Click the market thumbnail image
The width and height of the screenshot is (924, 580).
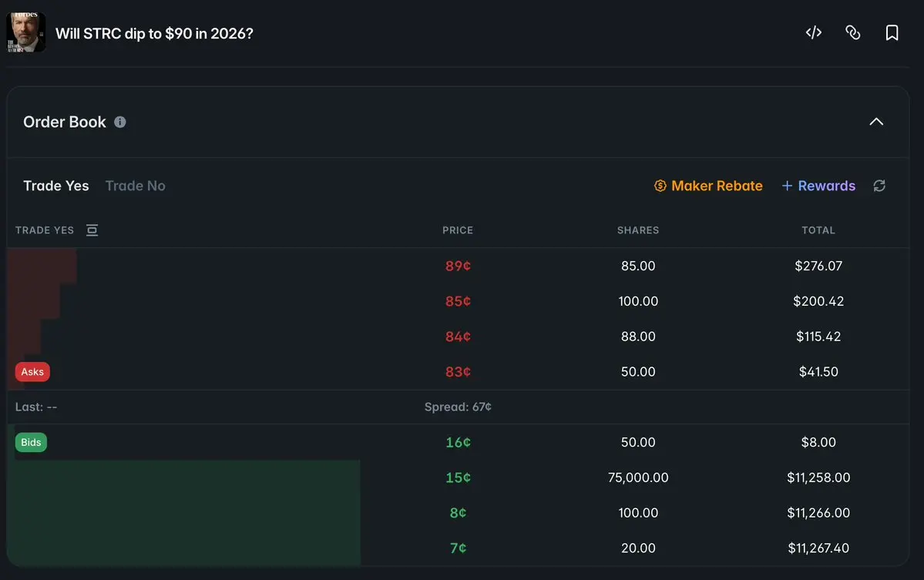point(26,32)
